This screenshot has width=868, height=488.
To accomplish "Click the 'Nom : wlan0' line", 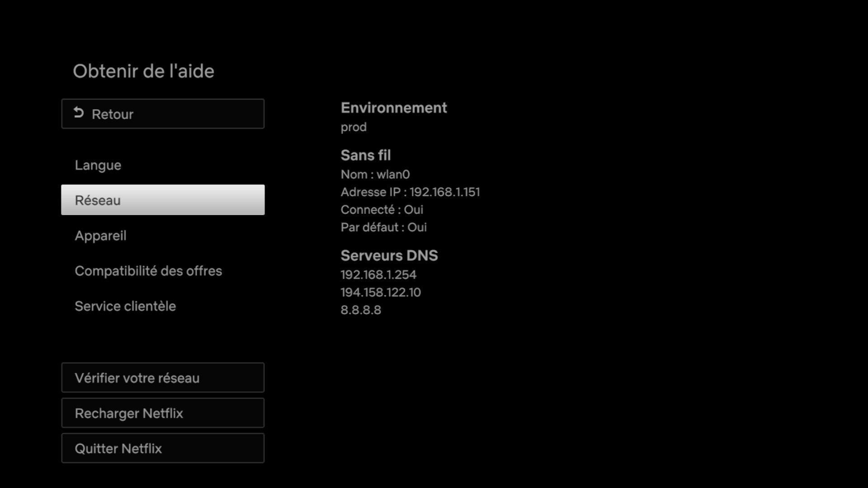I will [375, 174].
